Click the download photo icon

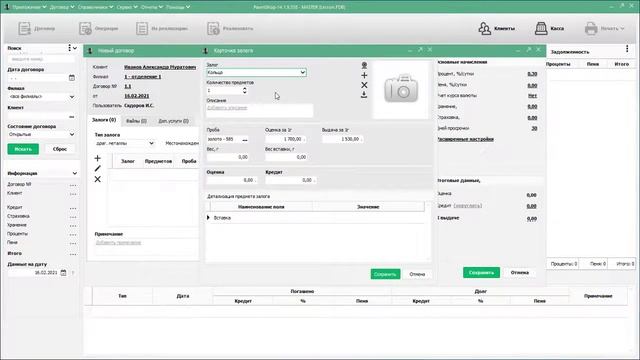click(x=364, y=95)
